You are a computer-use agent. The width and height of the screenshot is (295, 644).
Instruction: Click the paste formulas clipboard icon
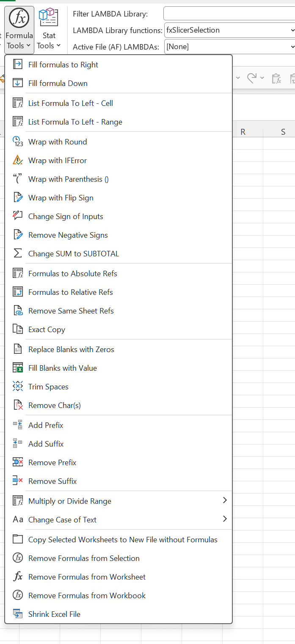[x=276, y=78]
